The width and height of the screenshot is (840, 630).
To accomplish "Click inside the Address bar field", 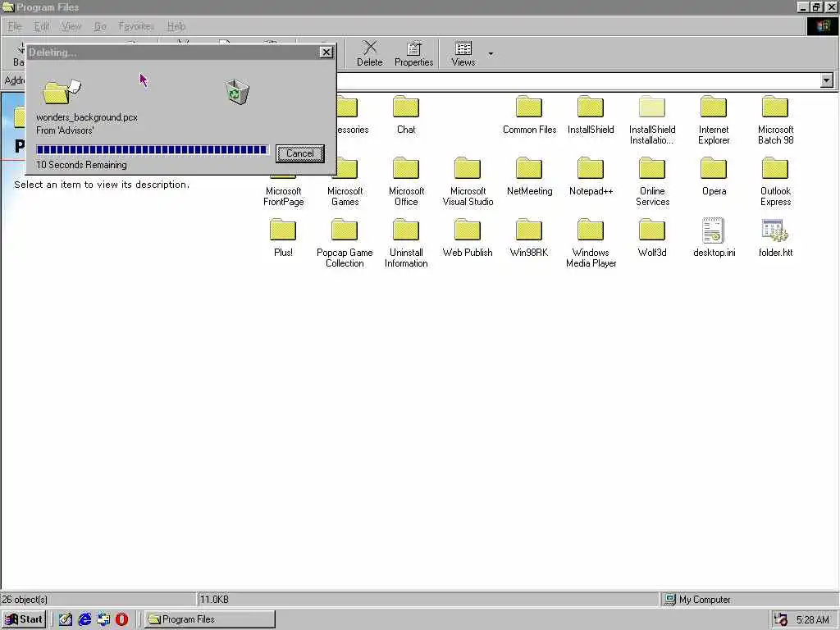I will 578,80.
